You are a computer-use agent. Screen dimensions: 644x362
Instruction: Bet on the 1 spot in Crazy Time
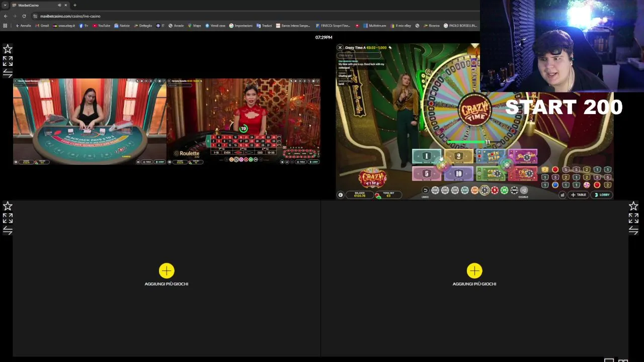[x=426, y=156]
